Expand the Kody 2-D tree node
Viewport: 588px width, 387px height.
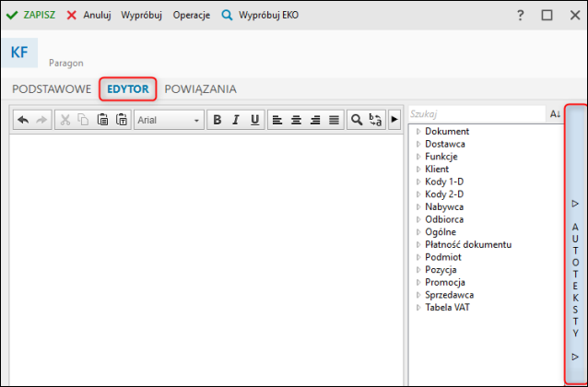pos(418,194)
